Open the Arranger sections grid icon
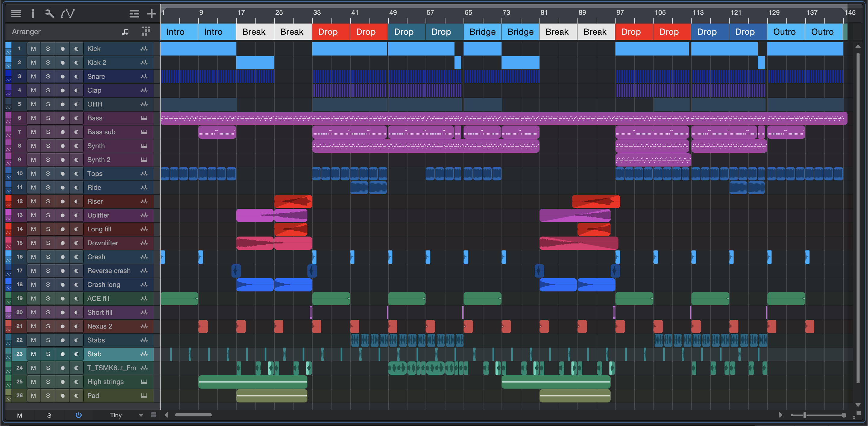The width and height of the screenshot is (868, 426). pos(146,31)
